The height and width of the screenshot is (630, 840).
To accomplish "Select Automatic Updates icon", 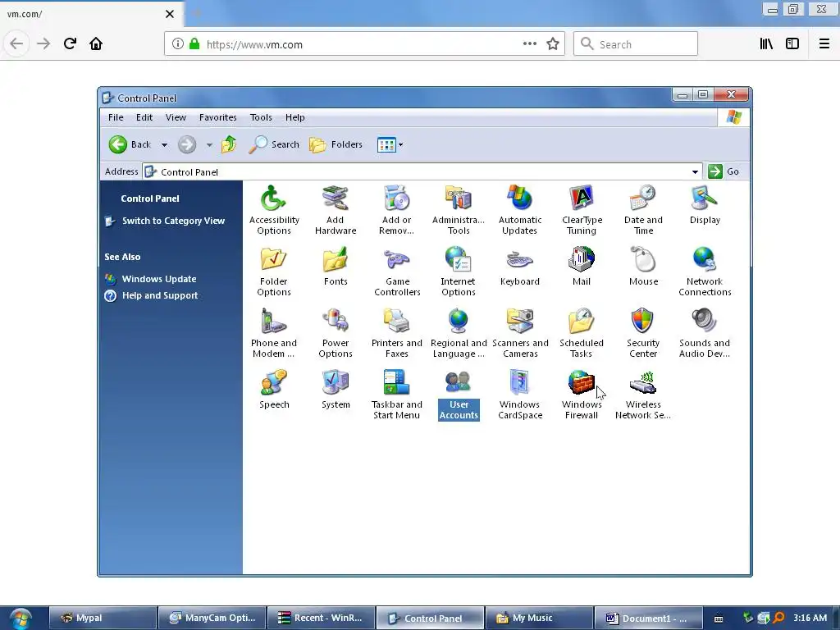I will 519,210.
